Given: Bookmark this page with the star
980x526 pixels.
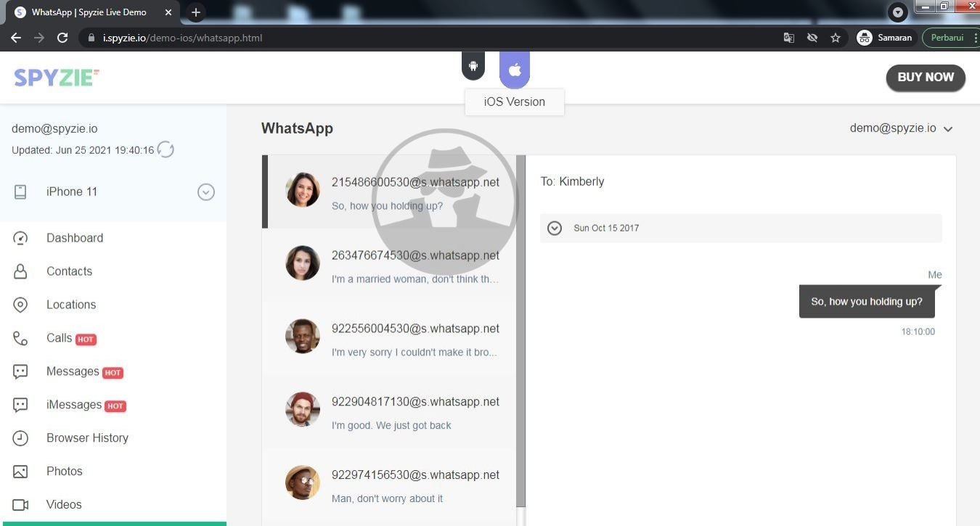Looking at the screenshot, I should 836,38.
